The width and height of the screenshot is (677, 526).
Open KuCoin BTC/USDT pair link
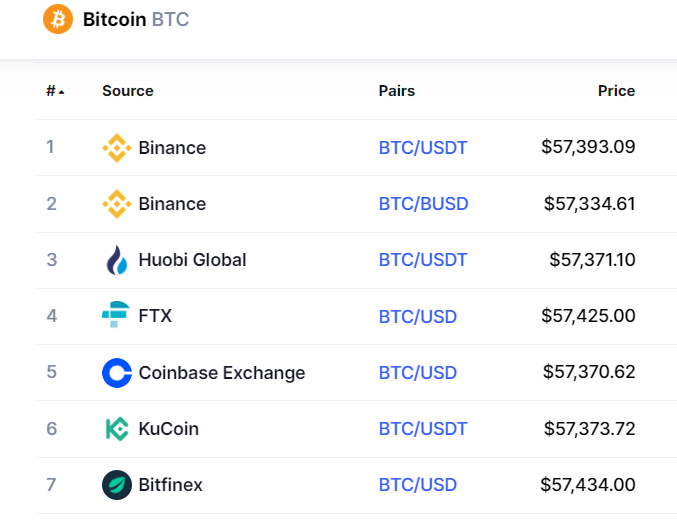pyautogui.click(x=423, y=429)
